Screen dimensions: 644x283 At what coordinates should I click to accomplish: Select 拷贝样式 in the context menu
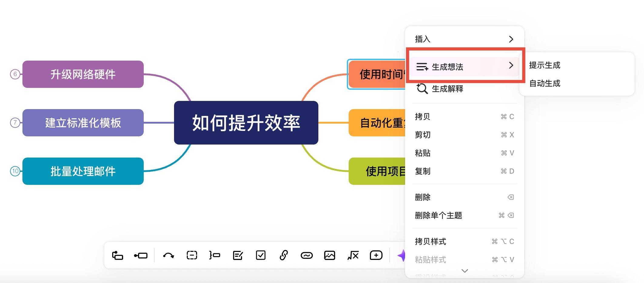[431, 241]
